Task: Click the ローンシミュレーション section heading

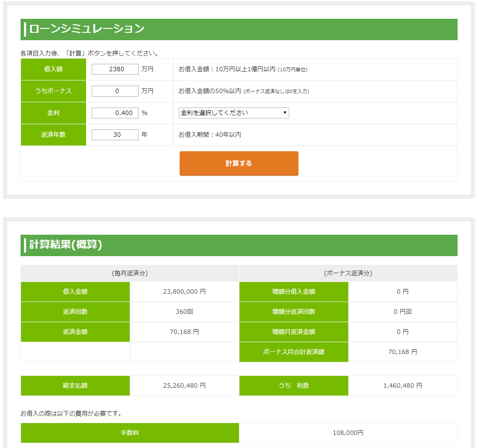Action: pyautogui.click(x=87, y=29)
